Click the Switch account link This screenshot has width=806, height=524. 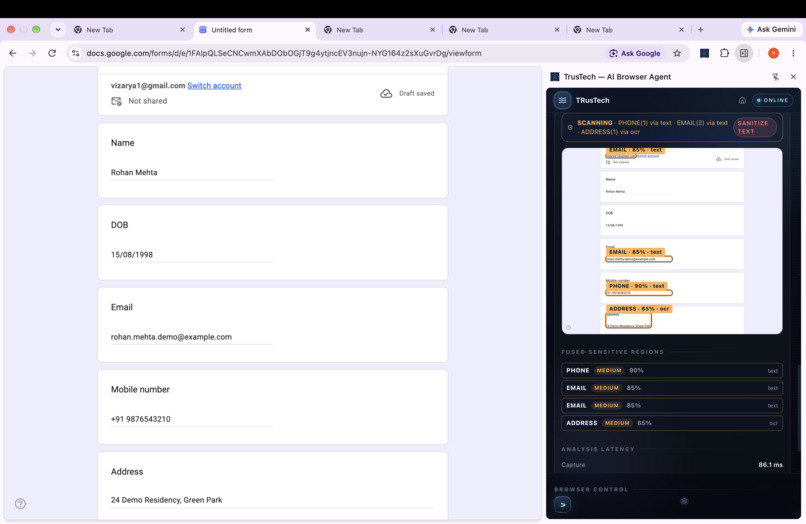point(214,85)
